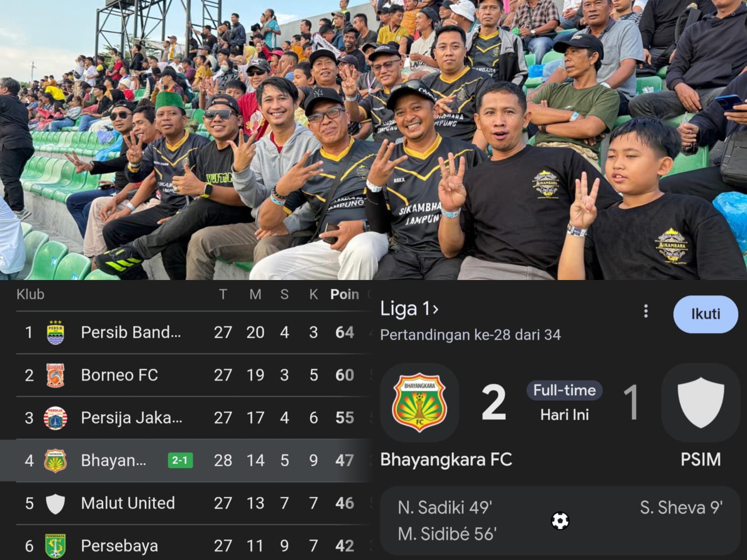Sort standings by the Poin column header

pyautogui.click(x=345, y=294)
